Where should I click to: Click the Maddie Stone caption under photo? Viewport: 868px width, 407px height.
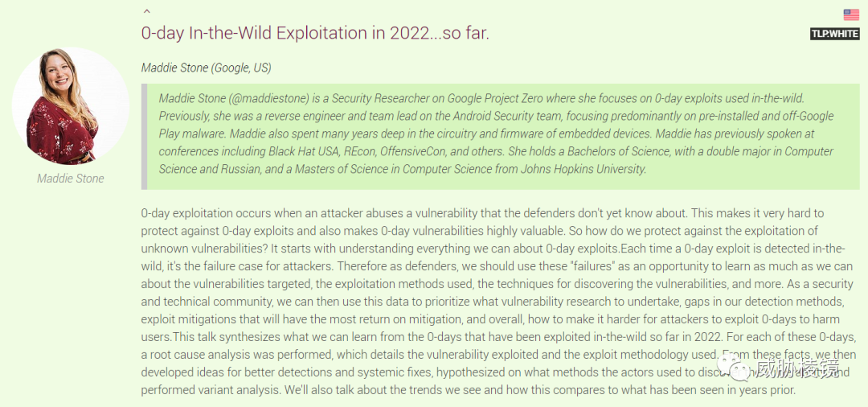click(x=70, y=179)
